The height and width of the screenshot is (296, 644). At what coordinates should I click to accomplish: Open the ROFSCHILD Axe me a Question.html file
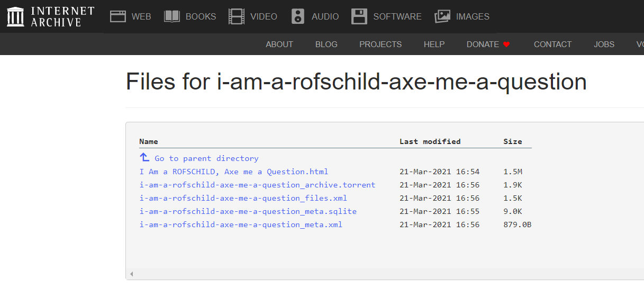click(234, 172)
